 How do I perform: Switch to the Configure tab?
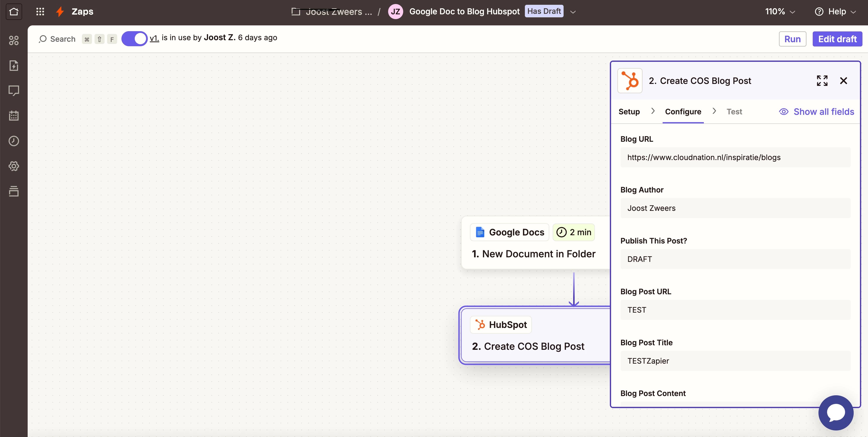(683, 112)
